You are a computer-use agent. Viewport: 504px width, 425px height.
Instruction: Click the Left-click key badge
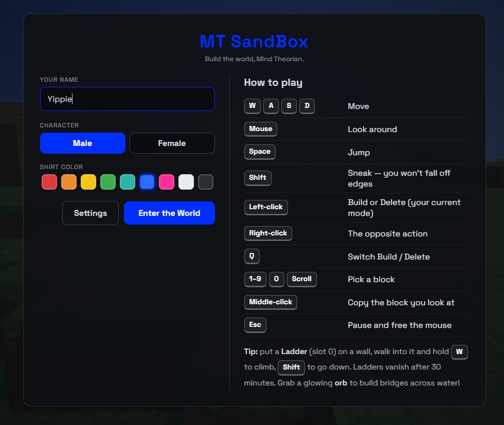coord(266,207)
